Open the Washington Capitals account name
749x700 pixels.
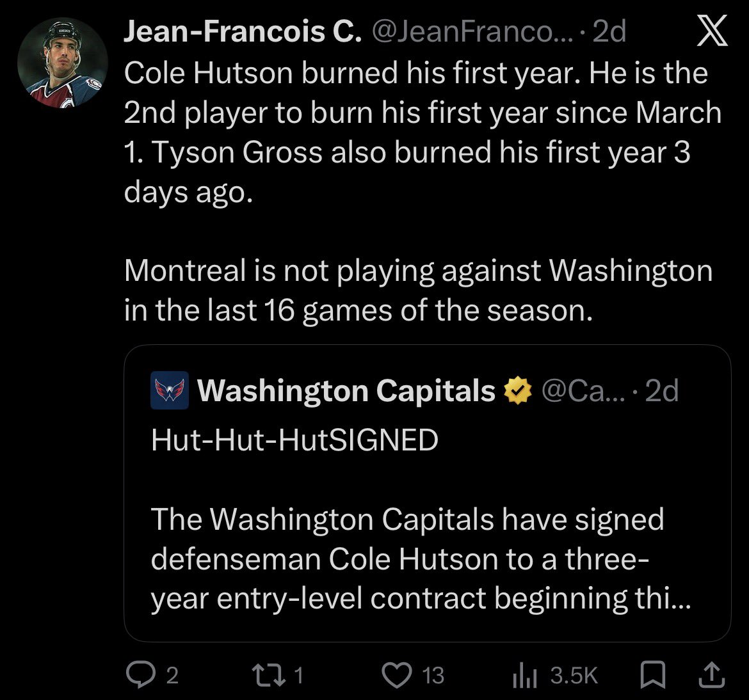click(346, 390)
